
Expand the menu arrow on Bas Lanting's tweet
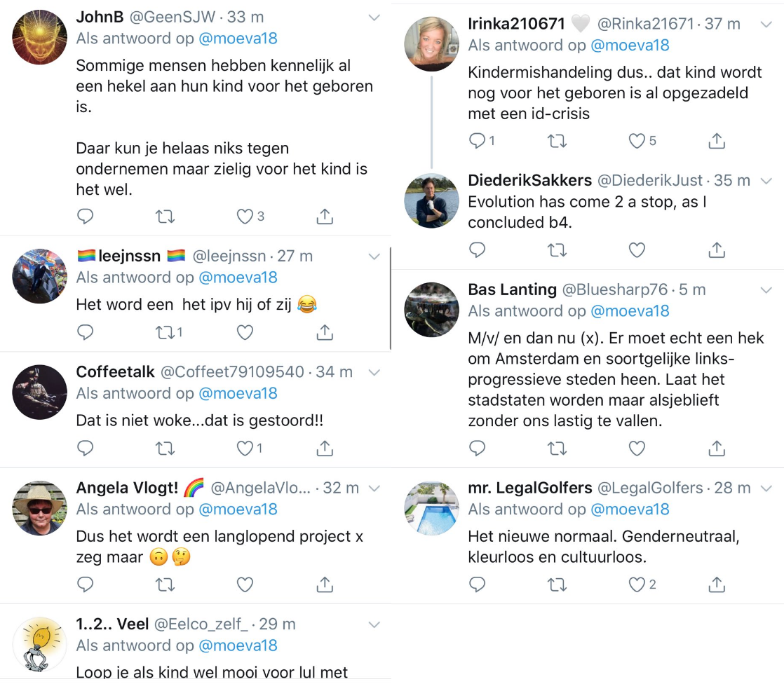766,289
